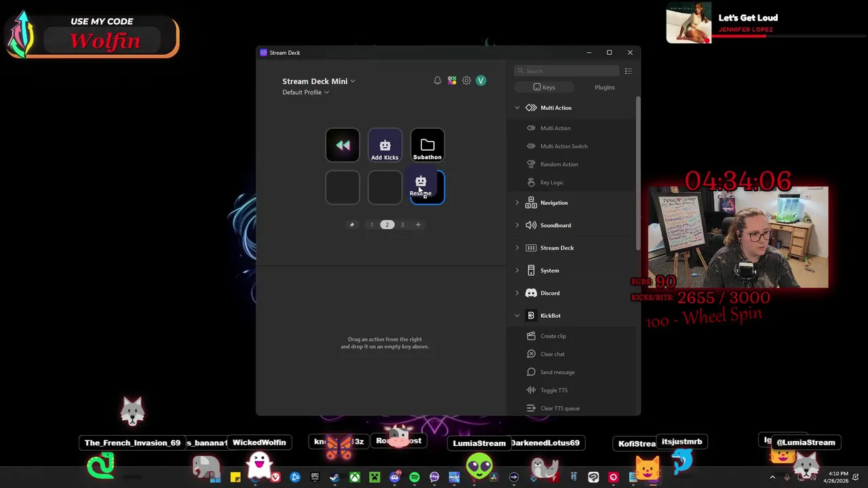
Task: Select the rewind arrows key
Action: pos(342,145)
